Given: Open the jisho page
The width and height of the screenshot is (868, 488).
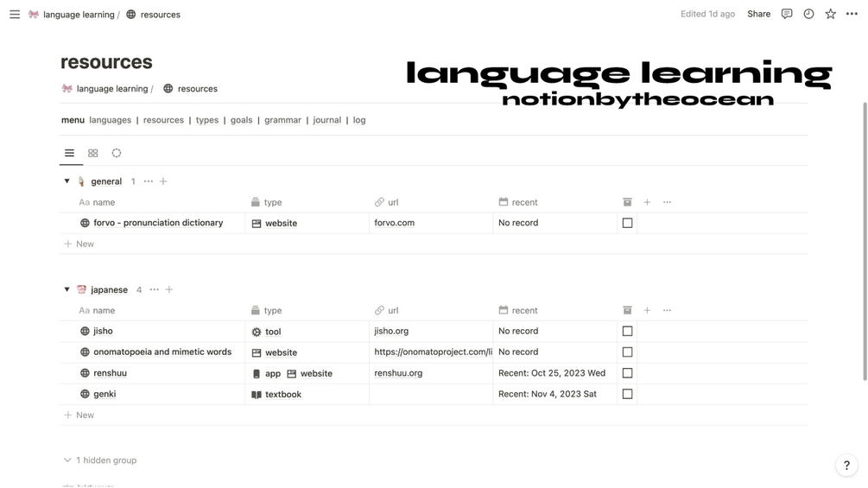Looking at the screenshot, I should point(103,331).
